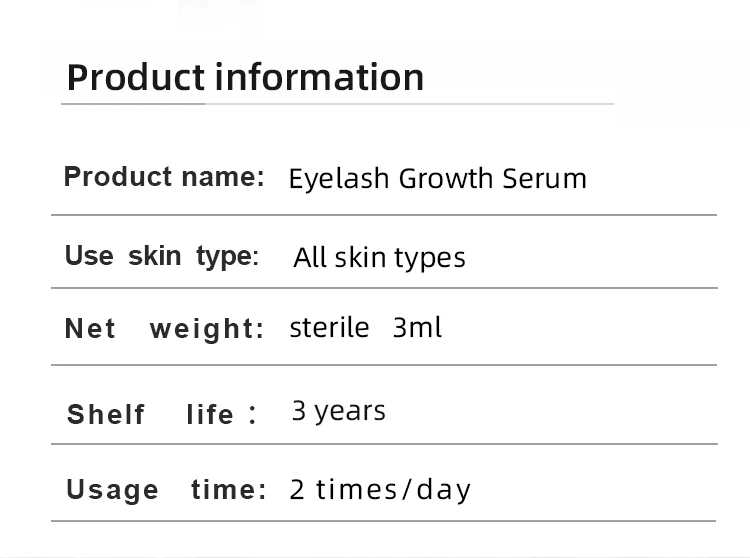Click "skin" in the "Use skin type" label
750x558 pixels.
click(x=155, y=256)
